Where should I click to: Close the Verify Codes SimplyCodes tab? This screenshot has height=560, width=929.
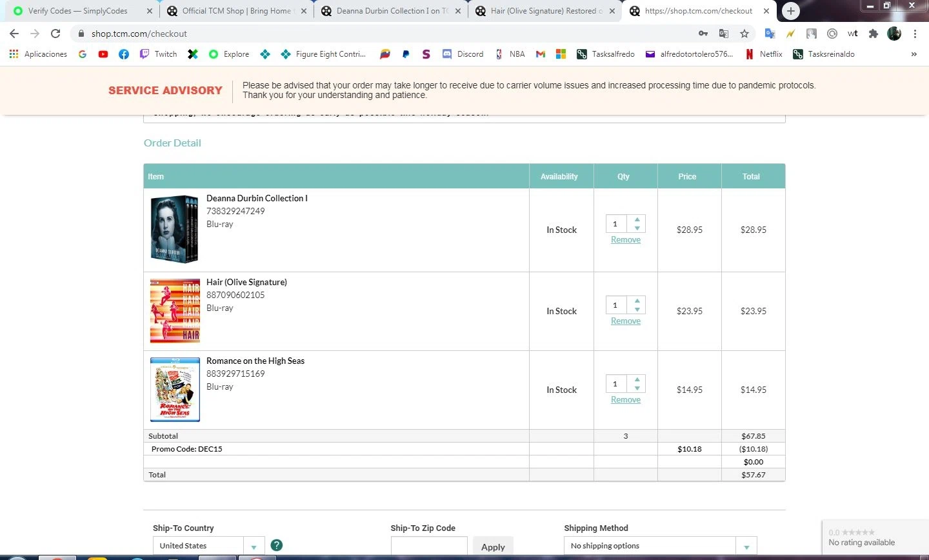(150, 11)
